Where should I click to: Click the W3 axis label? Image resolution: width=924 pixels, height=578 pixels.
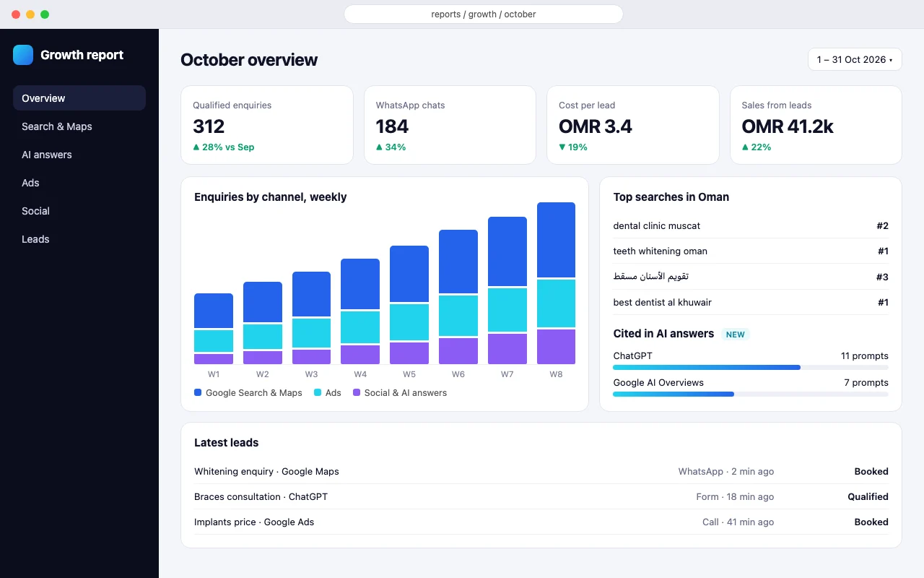tap(311, 374)
